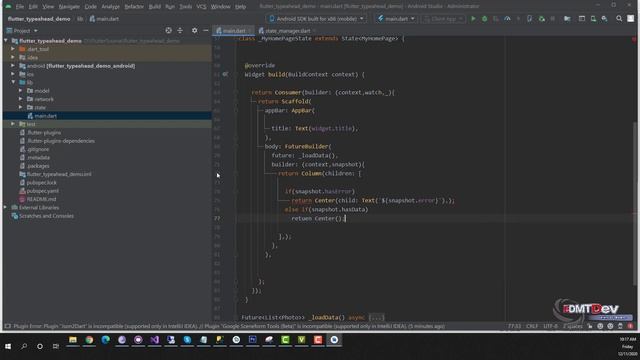Expand External Libraries node
640x360 pixels.
pos(6,207)
